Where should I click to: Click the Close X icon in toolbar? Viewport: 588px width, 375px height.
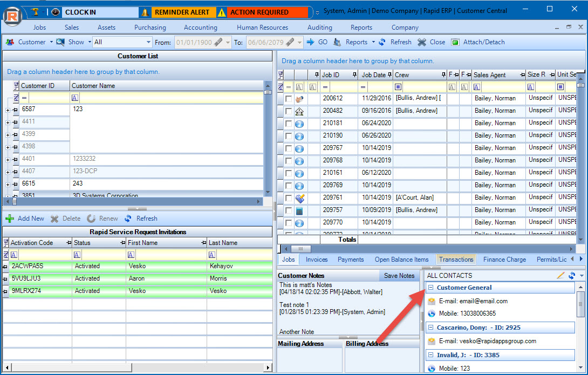422,42
